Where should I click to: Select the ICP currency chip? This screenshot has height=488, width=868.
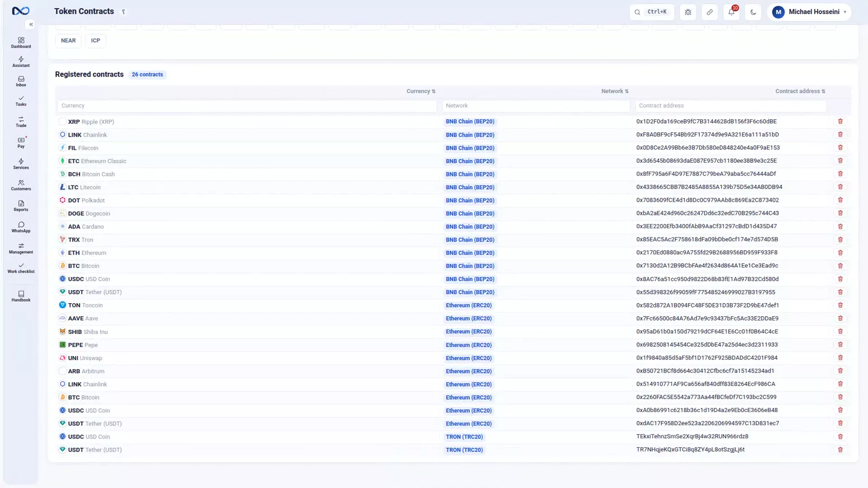click(x=95, y=41)
